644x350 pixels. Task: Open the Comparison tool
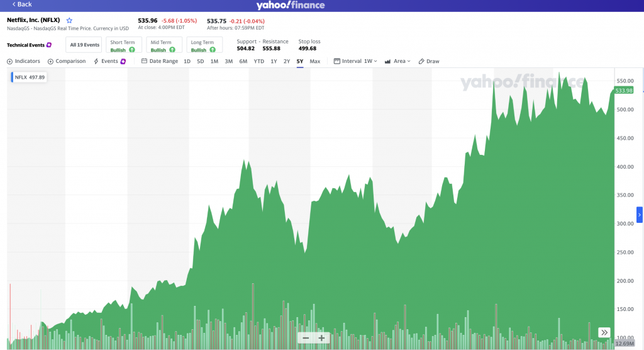tap(67, 61)
